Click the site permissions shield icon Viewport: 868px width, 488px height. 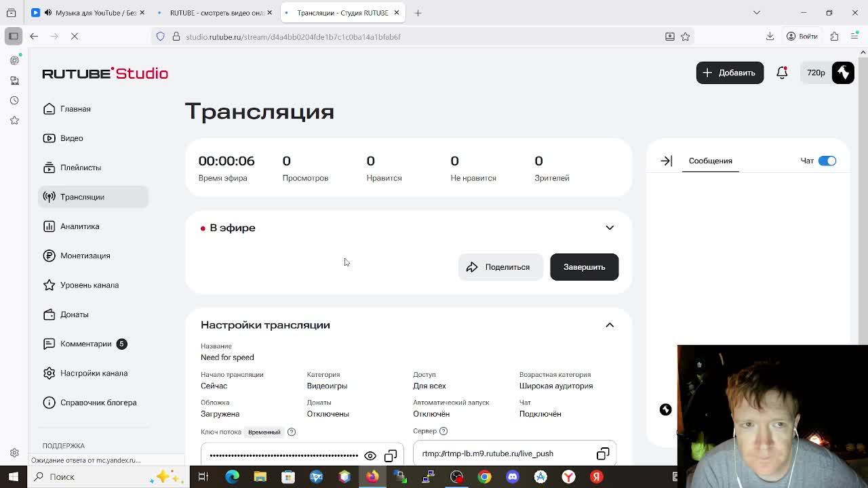point(161,37)
